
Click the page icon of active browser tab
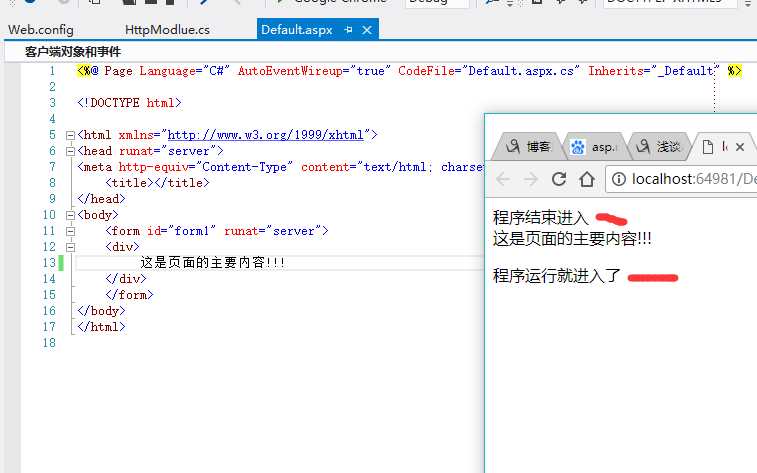(708, 147)
